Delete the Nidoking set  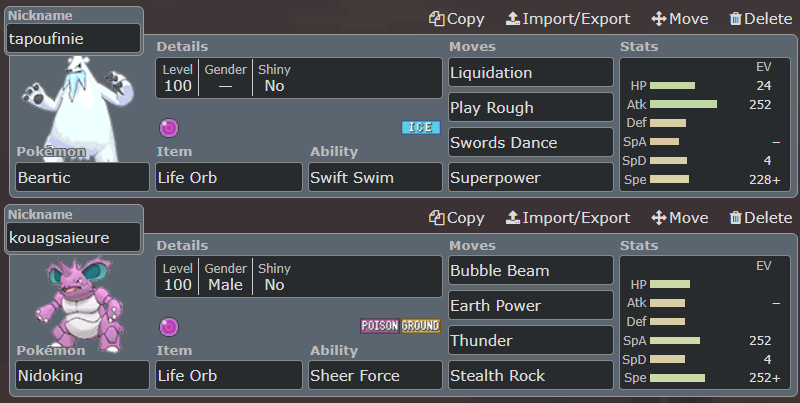click(x=759, y=218)
